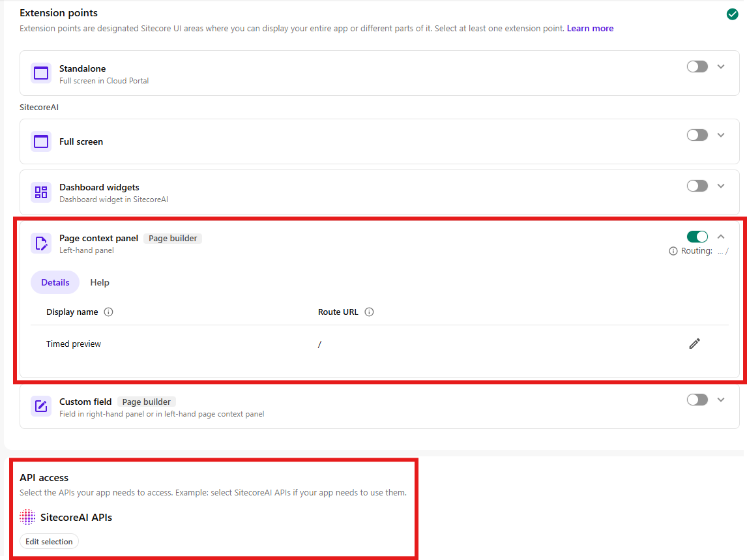Viewport: 747px width, 560px height.
Task: Click the SitecoreAI APIs label
Action: pos(76,518)
